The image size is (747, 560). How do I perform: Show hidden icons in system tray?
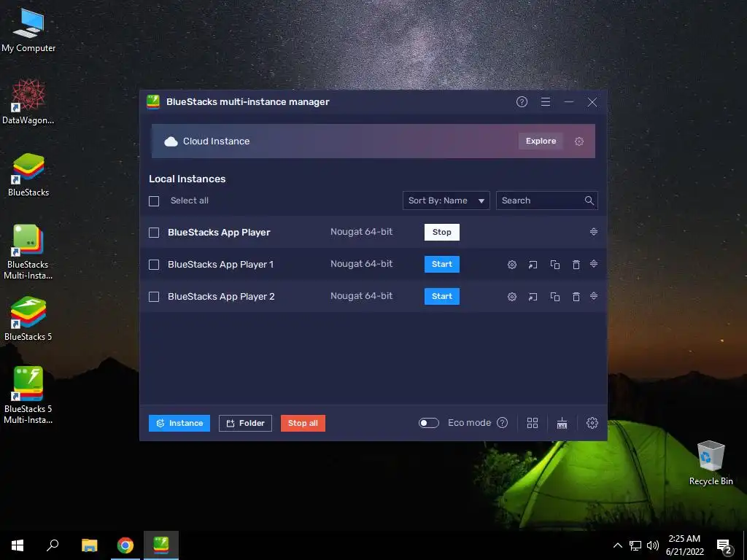point(617,545)
